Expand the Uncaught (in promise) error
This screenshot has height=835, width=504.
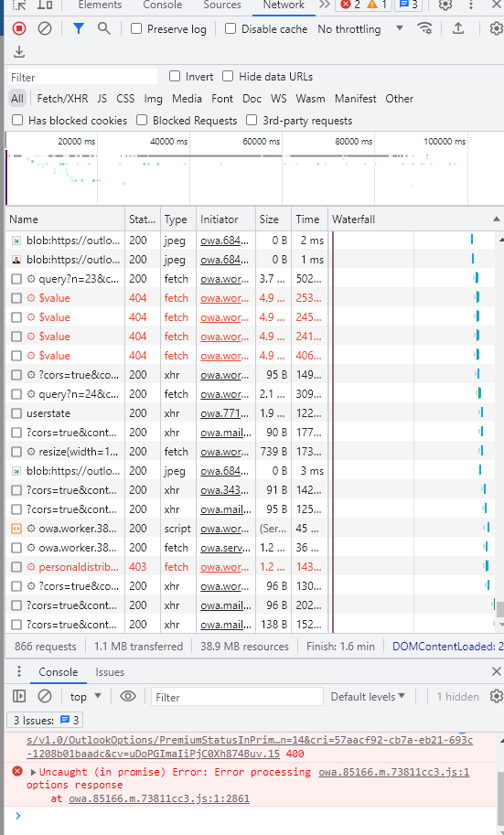pos(33,772)
